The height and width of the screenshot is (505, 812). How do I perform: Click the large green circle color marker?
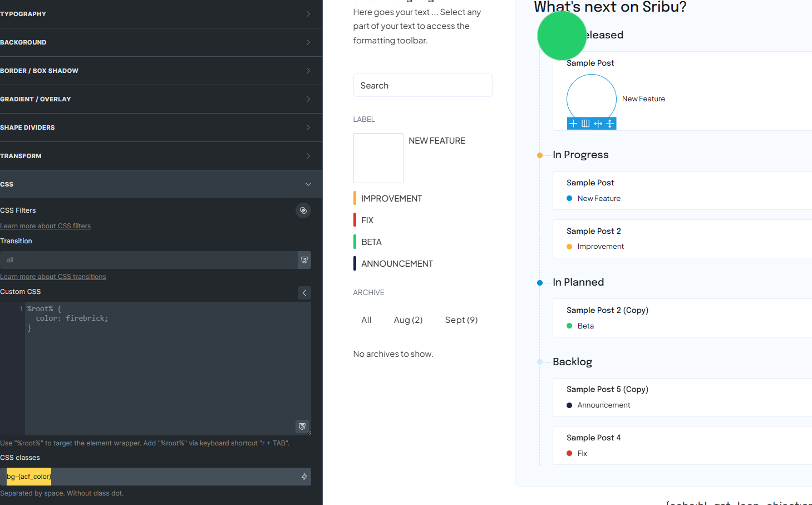coord(562,36)
